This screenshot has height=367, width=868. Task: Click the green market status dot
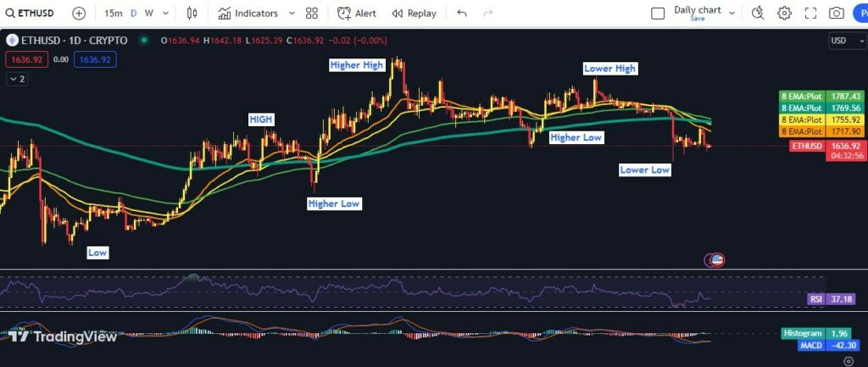click(144, 40)
